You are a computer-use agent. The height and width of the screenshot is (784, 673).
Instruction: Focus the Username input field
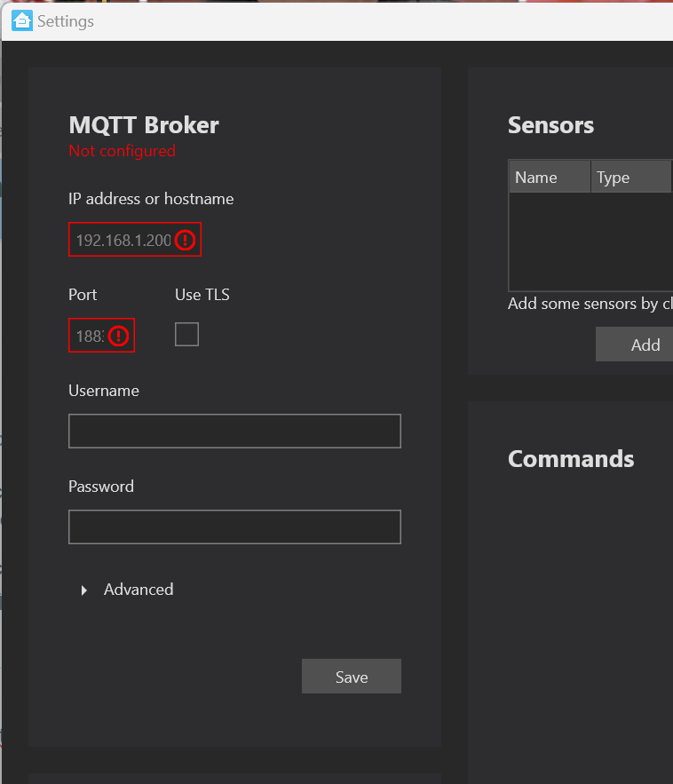234,431
